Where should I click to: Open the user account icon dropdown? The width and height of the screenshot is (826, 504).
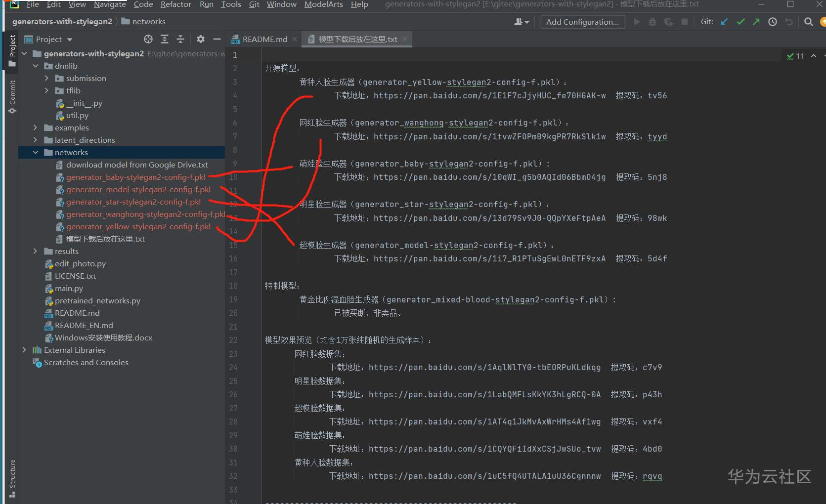(522, 22)
